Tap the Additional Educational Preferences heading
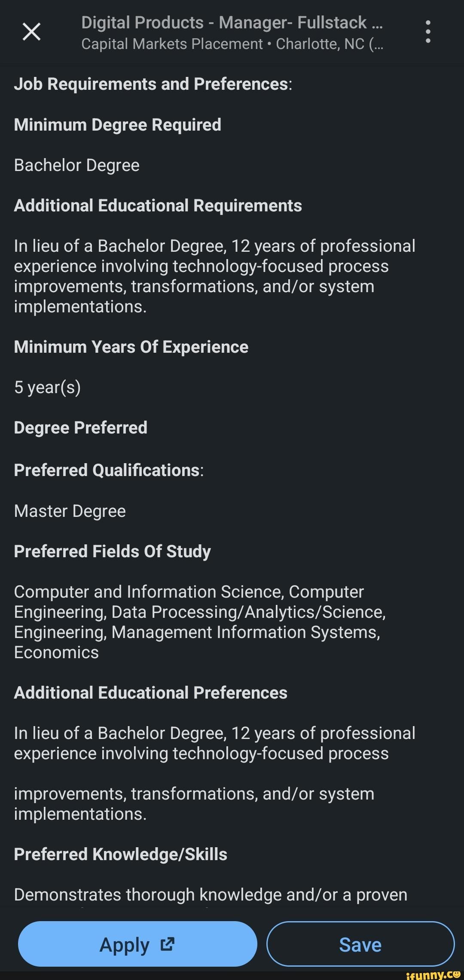 (150, 693)
